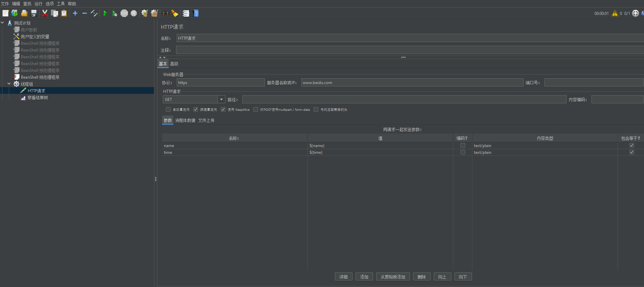Click the 服务器名称或IP field with www.baidu.com
The height and width of the screenshot is (287, 644).
[412, 82]
